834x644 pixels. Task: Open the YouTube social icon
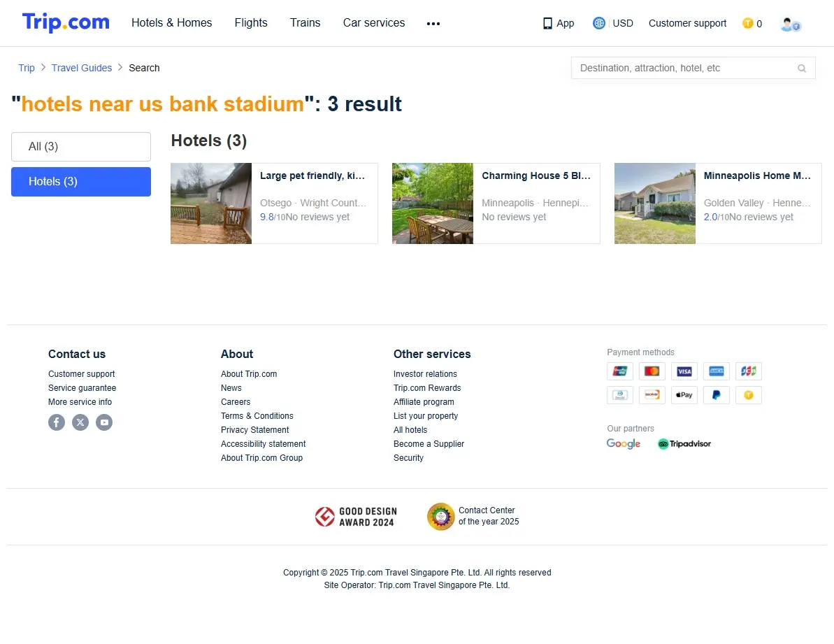coord(104,422)
